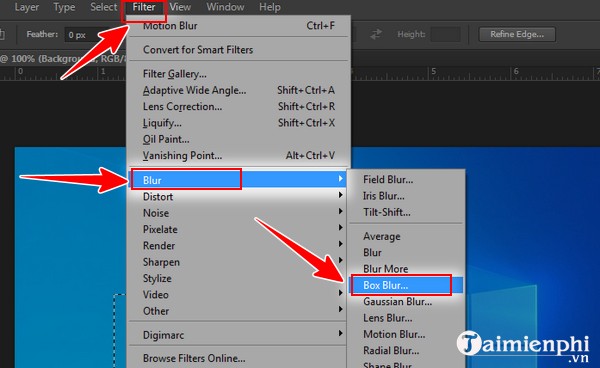
Task: Select Blur More
Action: [406, 269]
